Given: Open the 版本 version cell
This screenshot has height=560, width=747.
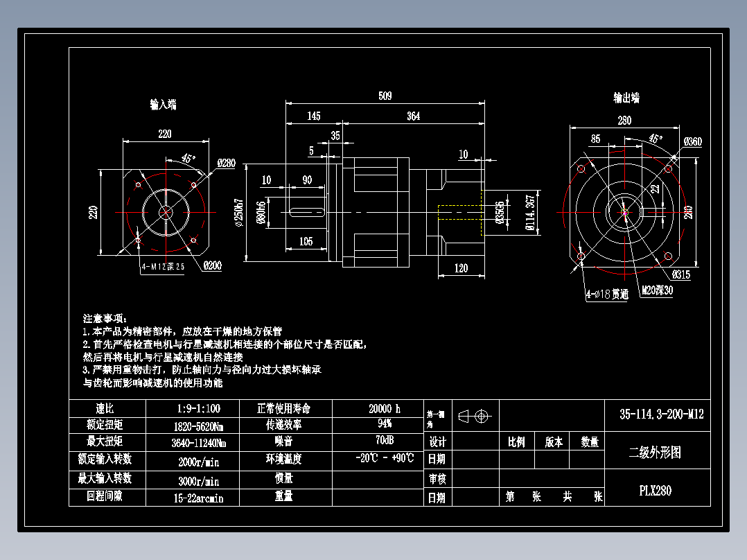Looking at the screenshot, I should pos(551,441).
